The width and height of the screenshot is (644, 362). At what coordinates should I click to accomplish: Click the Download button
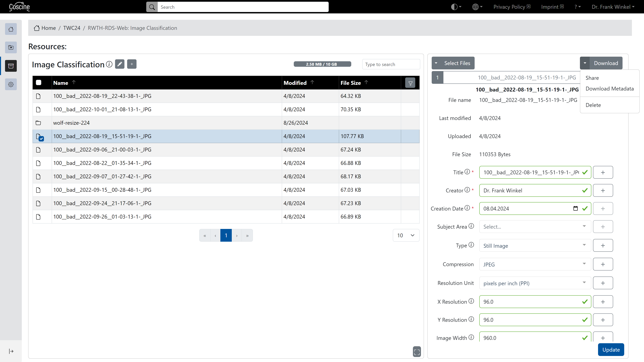(606, 63)
